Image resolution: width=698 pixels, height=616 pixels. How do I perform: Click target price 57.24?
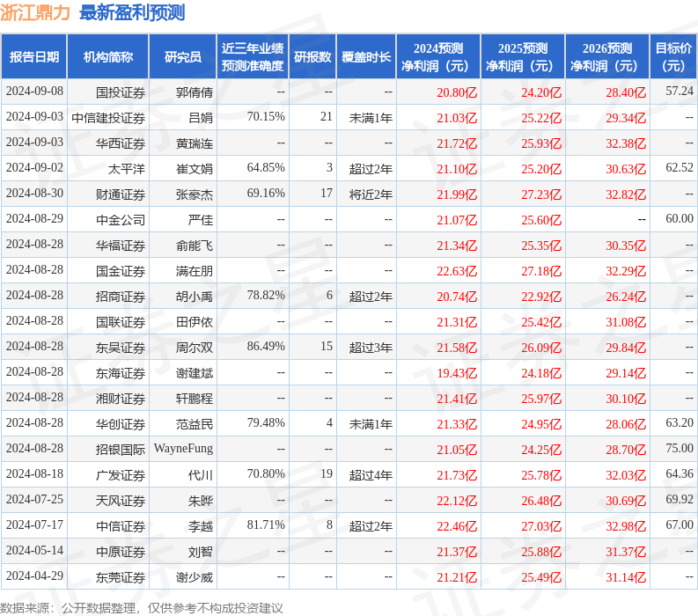[680, 91]
